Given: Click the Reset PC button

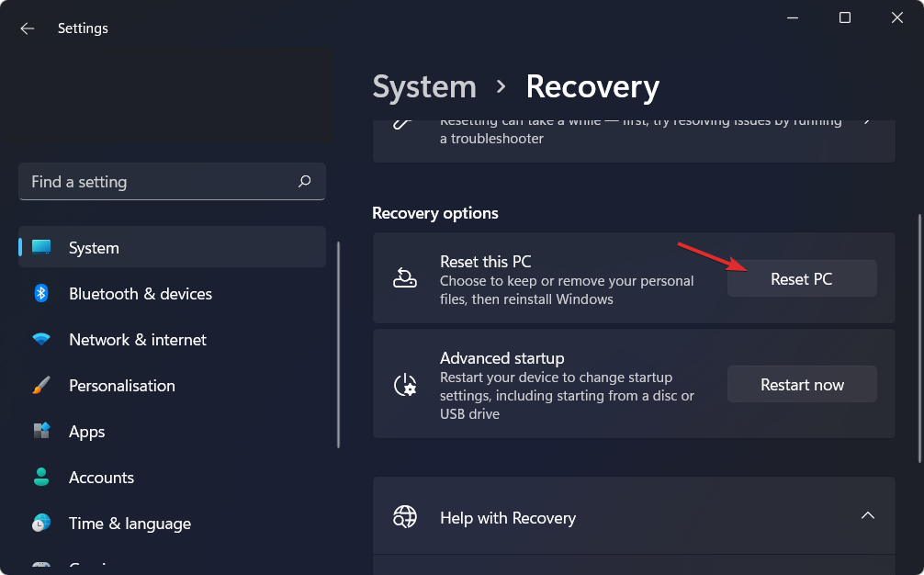Looking at the screenshot, I should click(801, 278).
